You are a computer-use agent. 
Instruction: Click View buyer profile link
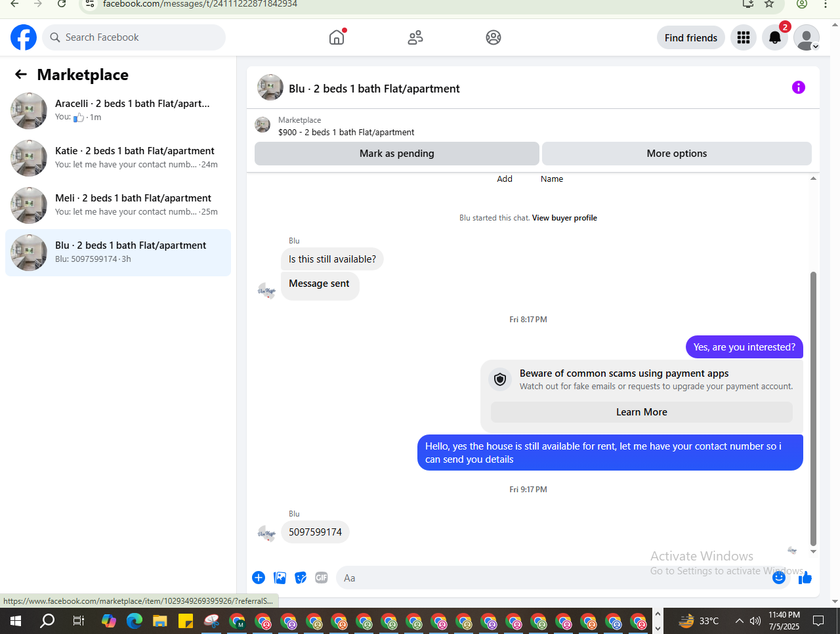pos(564,218)
